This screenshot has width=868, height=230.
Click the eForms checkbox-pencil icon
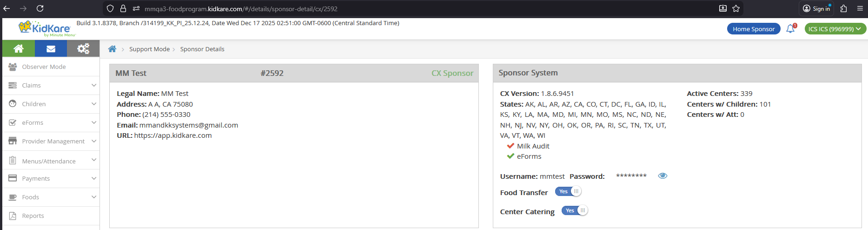click(x=13, y=122)
